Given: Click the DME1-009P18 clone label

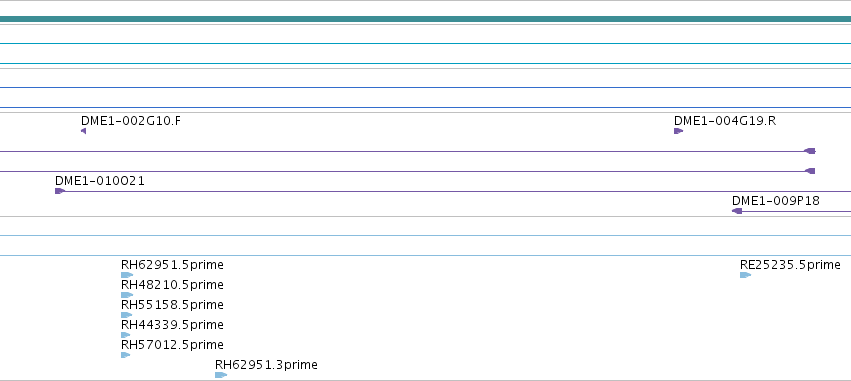Looking at the screenshot, I should pyautogui.click(x=776, y=201).
